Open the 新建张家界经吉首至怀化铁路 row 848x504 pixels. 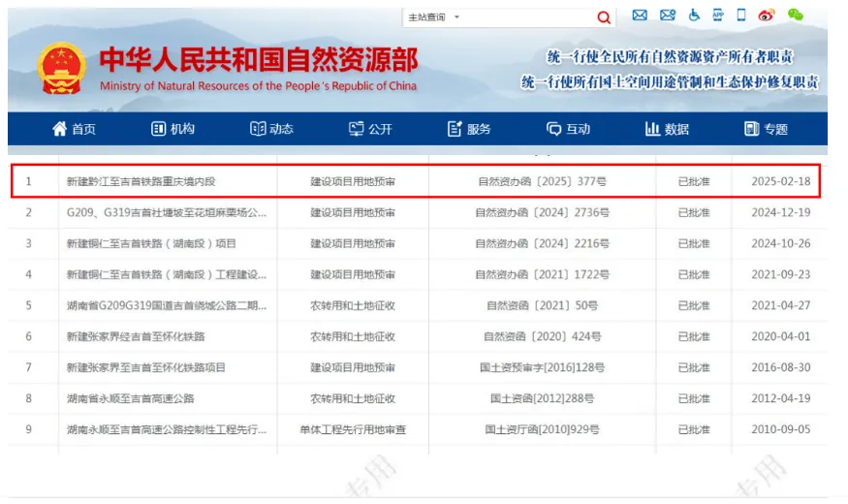click(x=418, y=336)
